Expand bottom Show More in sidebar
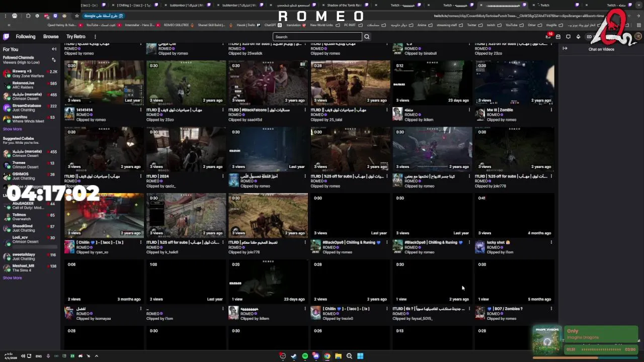Image resolution: width=644 pixels, height=362 pixels. (x=12, y=278)
